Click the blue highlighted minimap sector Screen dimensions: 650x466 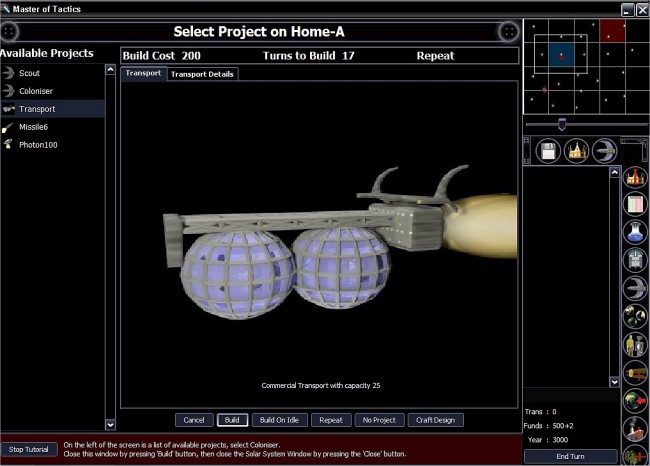pyautogui.click(x=561, y=55)
